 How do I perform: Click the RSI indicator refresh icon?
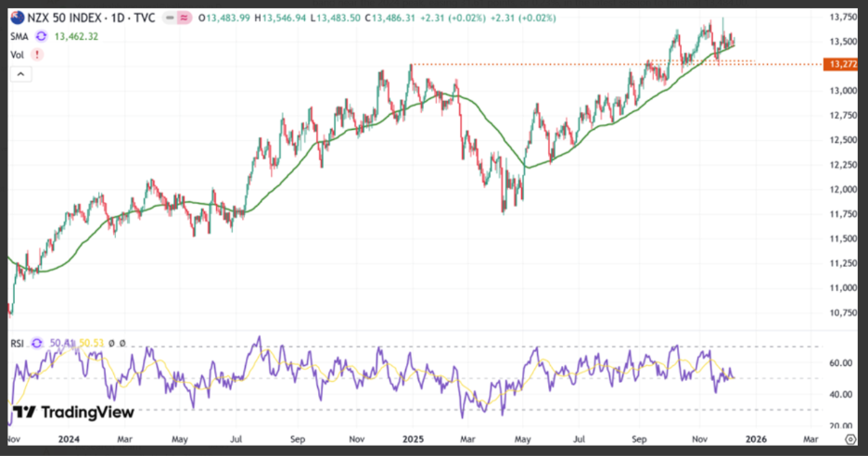coord(36,344)
